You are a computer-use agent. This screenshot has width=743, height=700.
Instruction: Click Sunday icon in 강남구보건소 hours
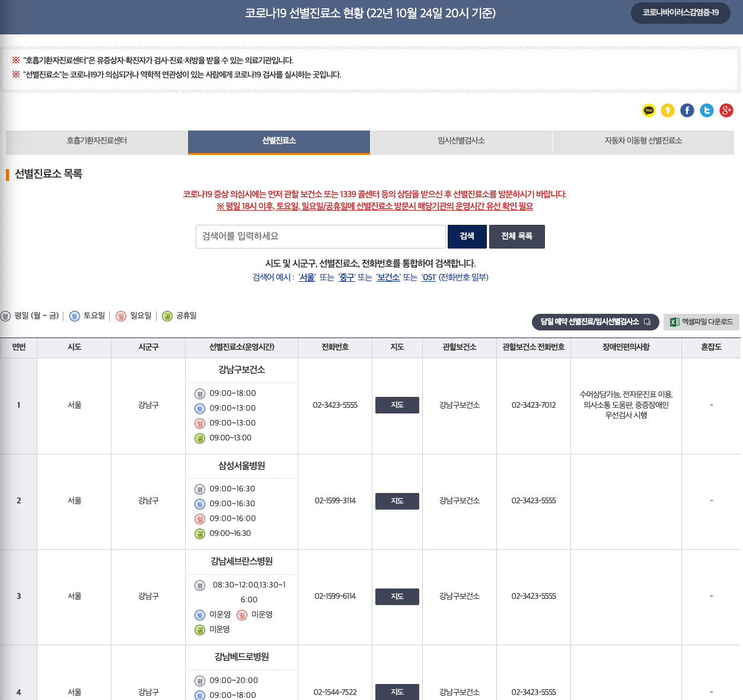pyautogui.click(x=200, y=424)
